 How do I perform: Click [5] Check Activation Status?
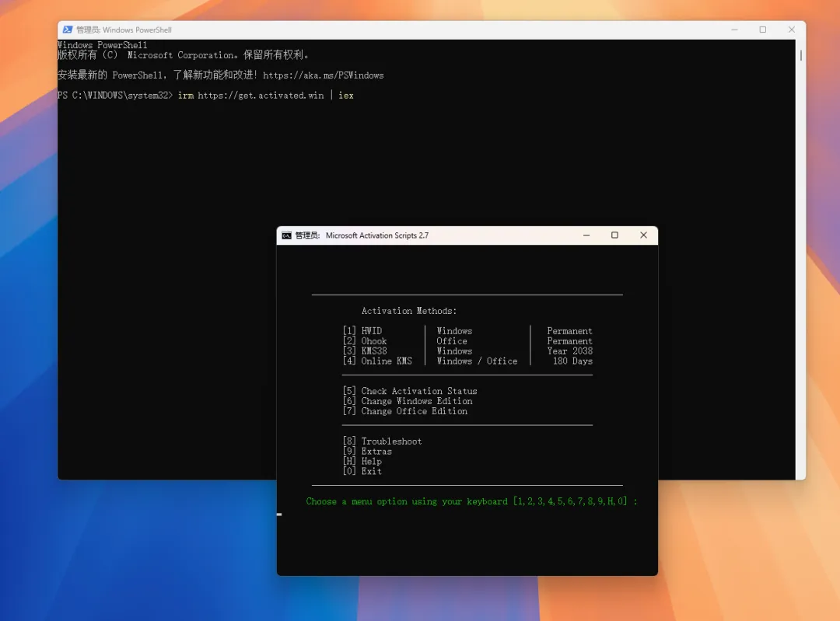tap(410, 391)
